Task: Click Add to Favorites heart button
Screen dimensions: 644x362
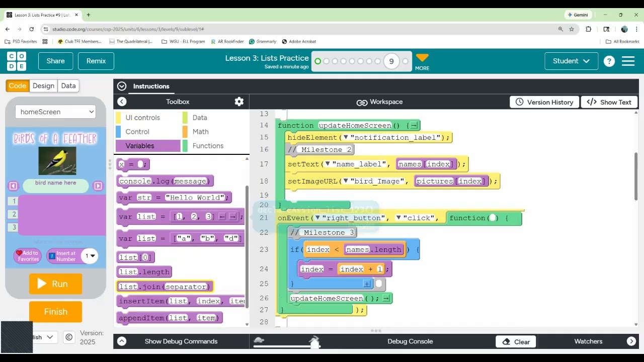Action: 28,256
